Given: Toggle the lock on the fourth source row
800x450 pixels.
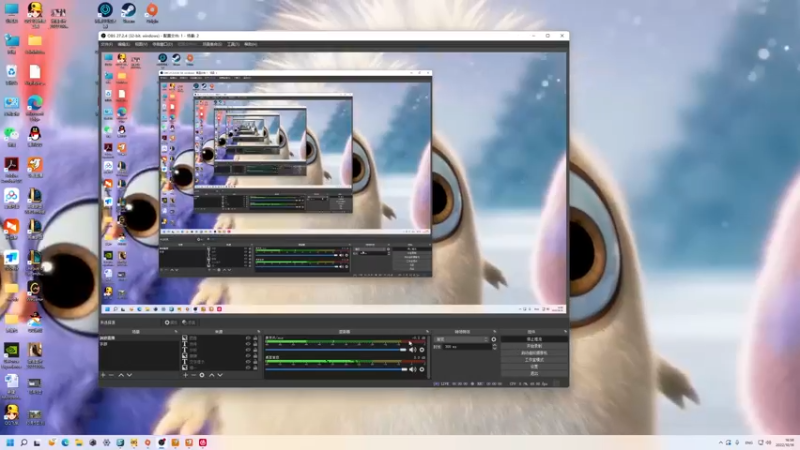Looking at the screenshot, I should (255, 356).
